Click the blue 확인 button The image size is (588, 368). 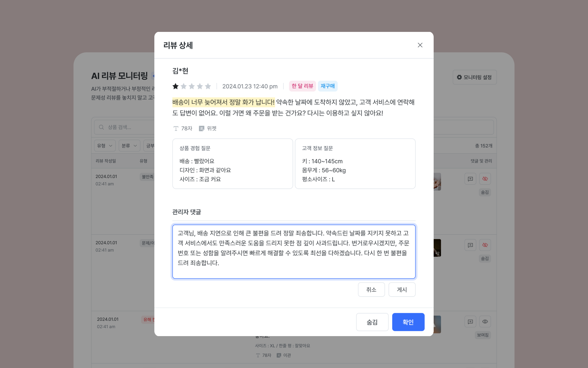pyautogui.click(x=408, y=322)
